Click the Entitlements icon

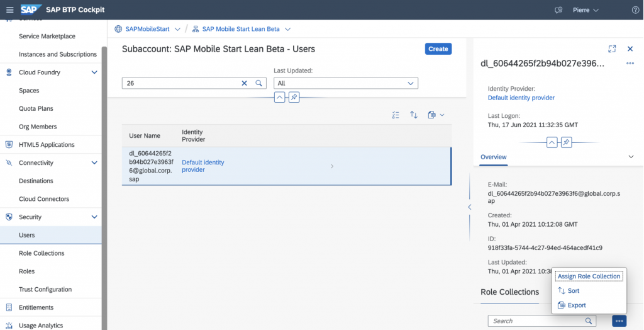click(x=9, y=307)
